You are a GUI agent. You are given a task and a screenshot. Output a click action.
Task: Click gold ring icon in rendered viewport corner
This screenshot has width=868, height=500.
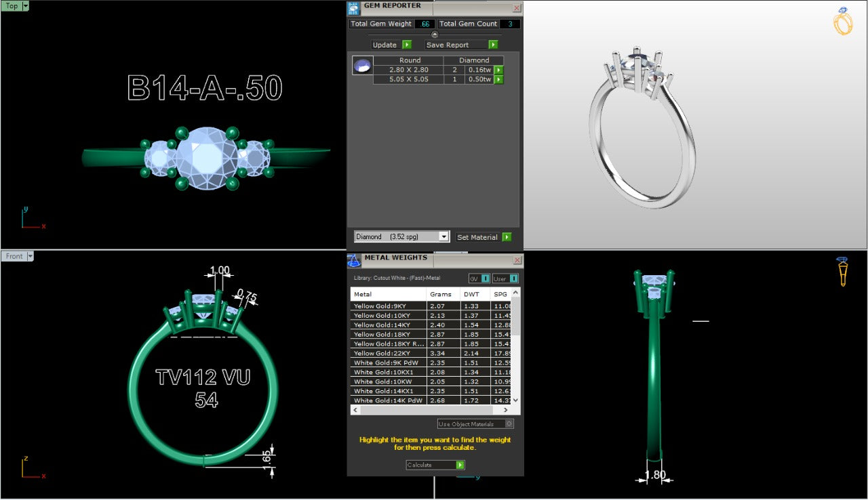click(x=843, y=21)
